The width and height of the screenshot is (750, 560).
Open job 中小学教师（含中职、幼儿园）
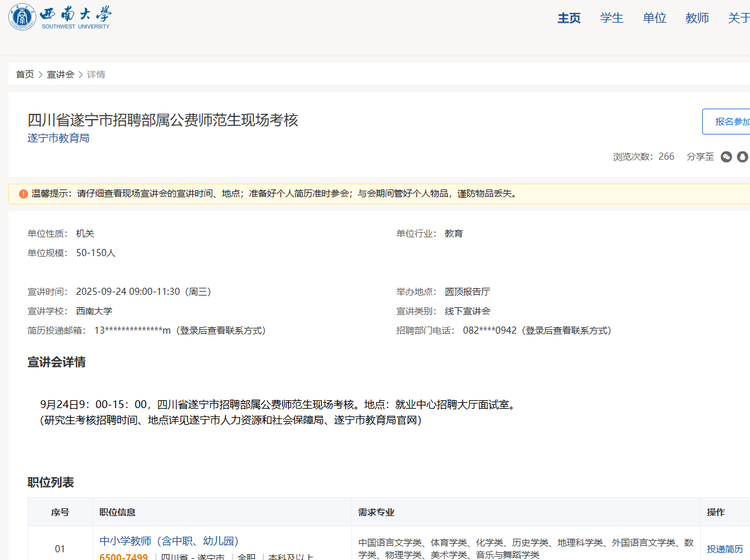pyautogui.click(x=169, y=541)
